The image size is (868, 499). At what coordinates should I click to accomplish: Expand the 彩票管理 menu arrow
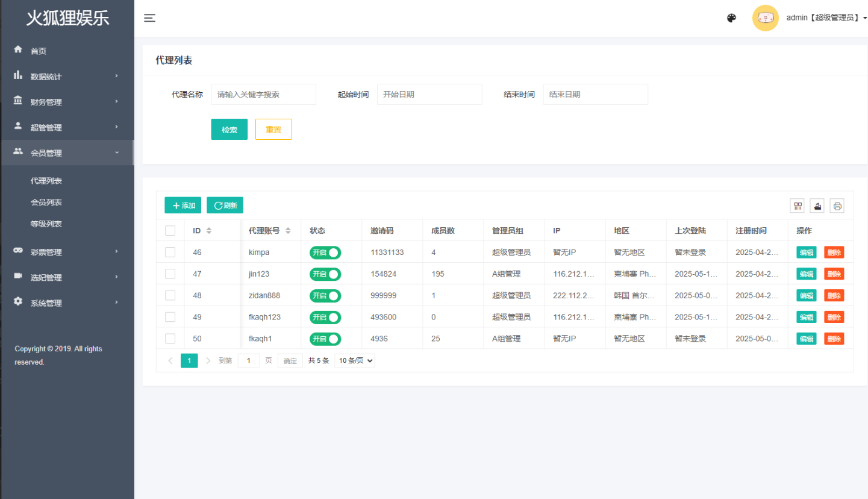pos(117,251)
